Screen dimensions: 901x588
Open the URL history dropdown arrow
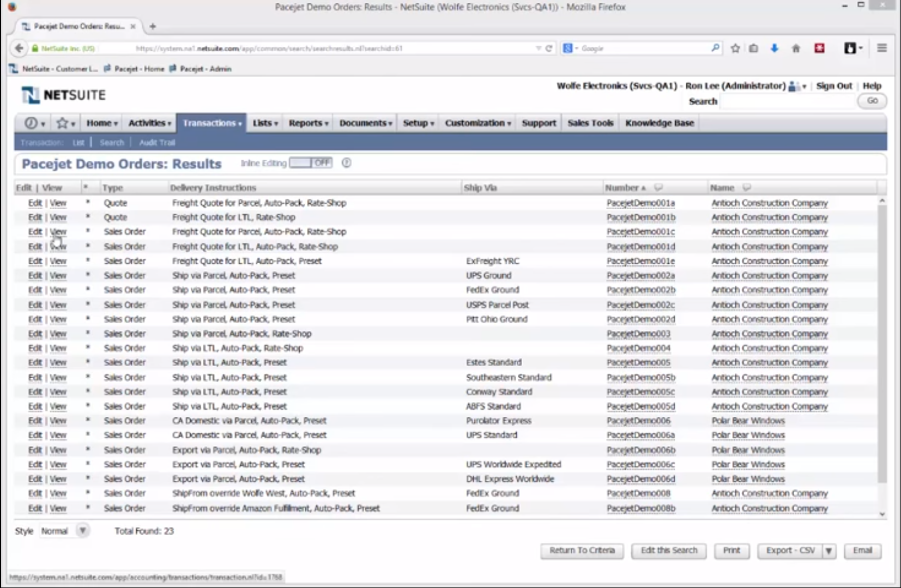(539, 48)
